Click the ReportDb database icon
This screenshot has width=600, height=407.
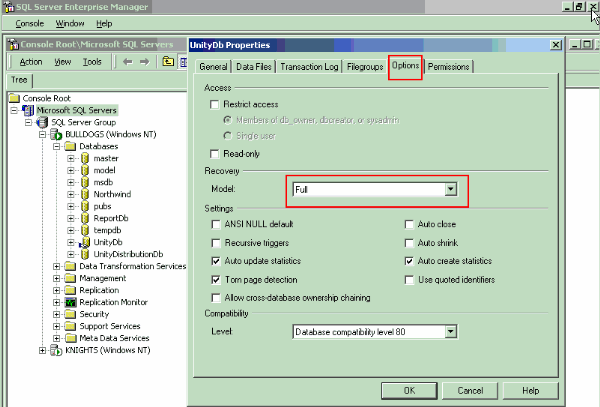click(x=85, y=218)
